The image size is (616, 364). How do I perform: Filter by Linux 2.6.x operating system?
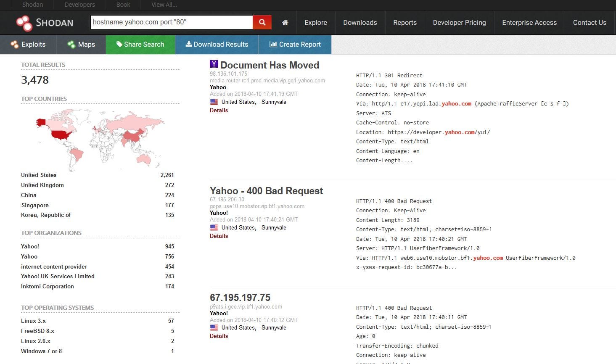tap(36, 341)
